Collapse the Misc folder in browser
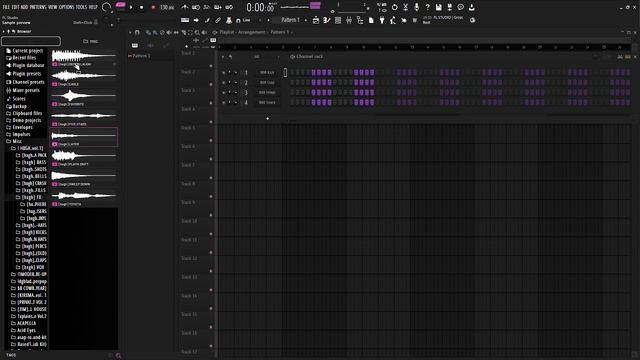Screen dimensions: 640x360 click(x=14, y=141)
